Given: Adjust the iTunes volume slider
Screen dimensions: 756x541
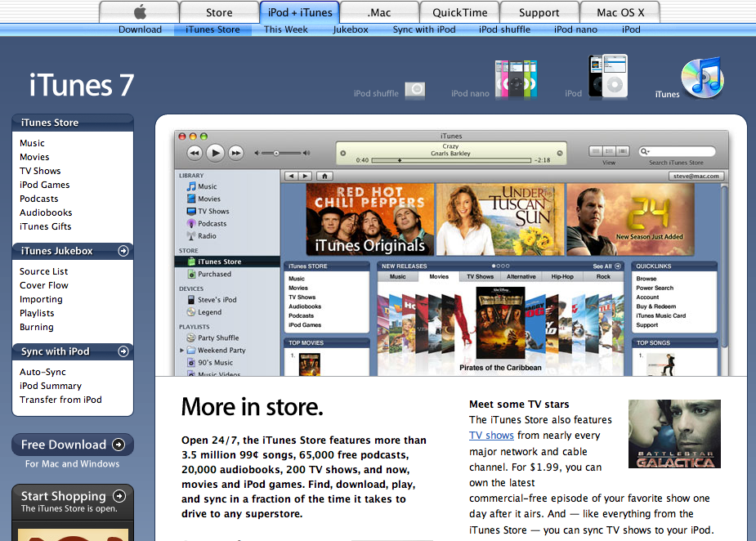Looking at the screenshot, I should [x=282, y=154].
